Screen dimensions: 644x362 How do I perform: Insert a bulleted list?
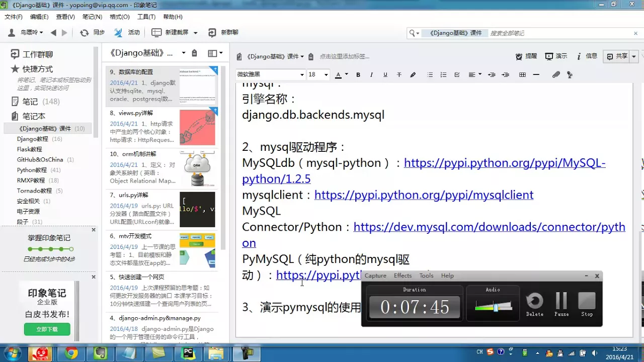tap(430, 75)
